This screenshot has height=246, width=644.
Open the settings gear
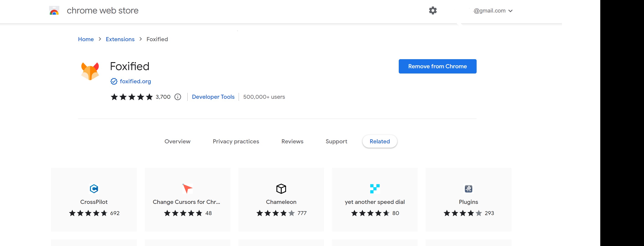433,10
